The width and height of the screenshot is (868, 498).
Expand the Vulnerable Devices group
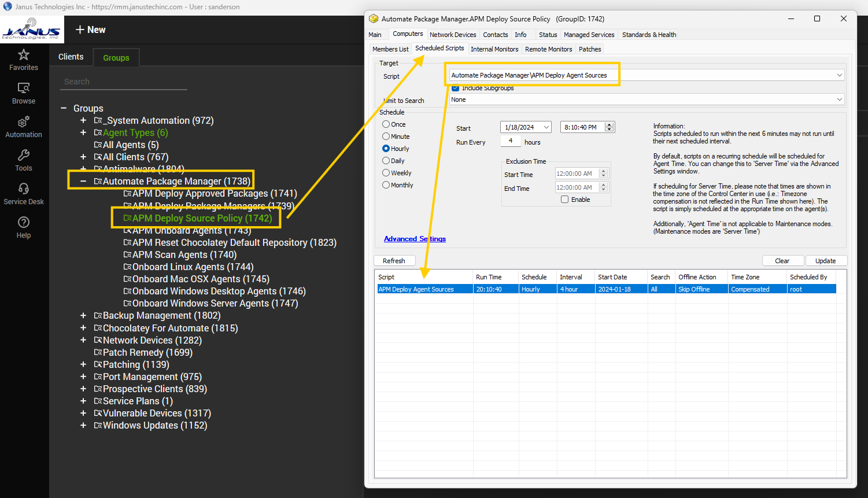point(83,414)
